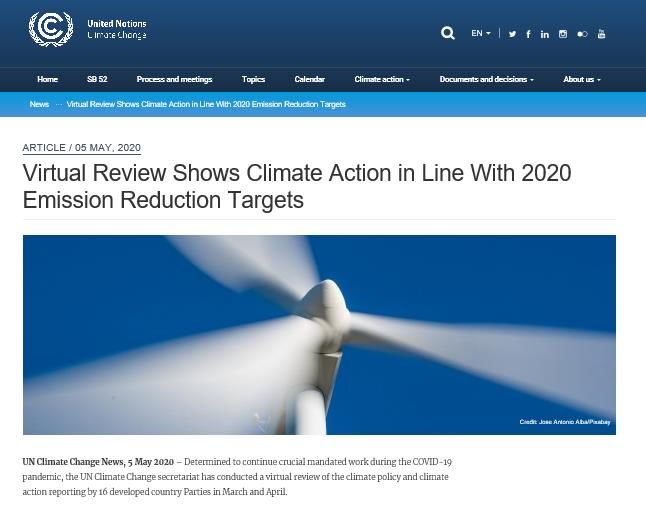Click the image credit caption text
The height and width of the screenshot is (507, 646).
565,422
